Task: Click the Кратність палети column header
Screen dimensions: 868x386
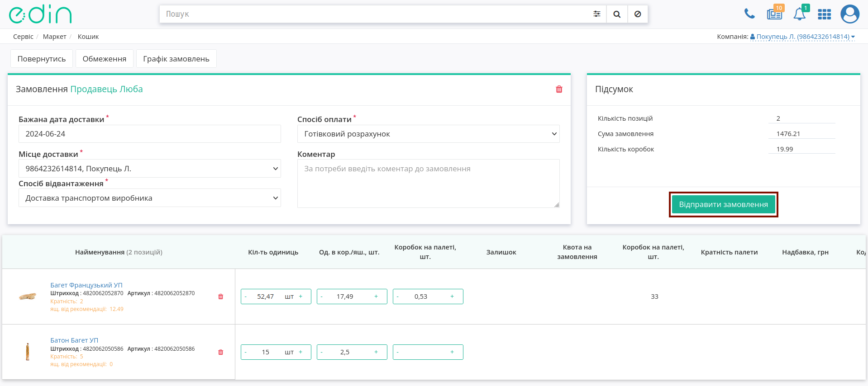Action: (729, 252)
